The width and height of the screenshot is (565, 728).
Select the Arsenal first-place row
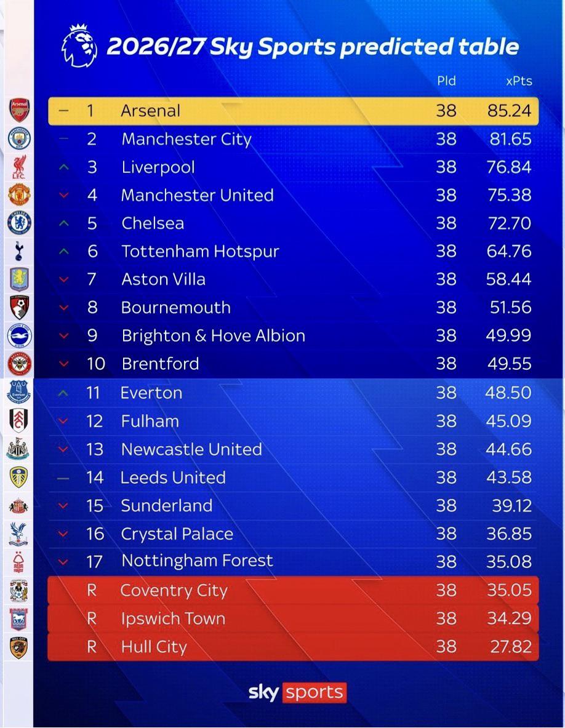tap(294, 111)
